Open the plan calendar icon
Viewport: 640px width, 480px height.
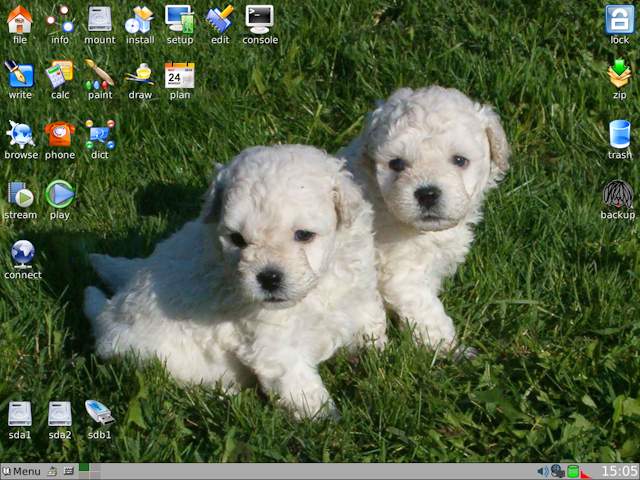coord(180,75)
